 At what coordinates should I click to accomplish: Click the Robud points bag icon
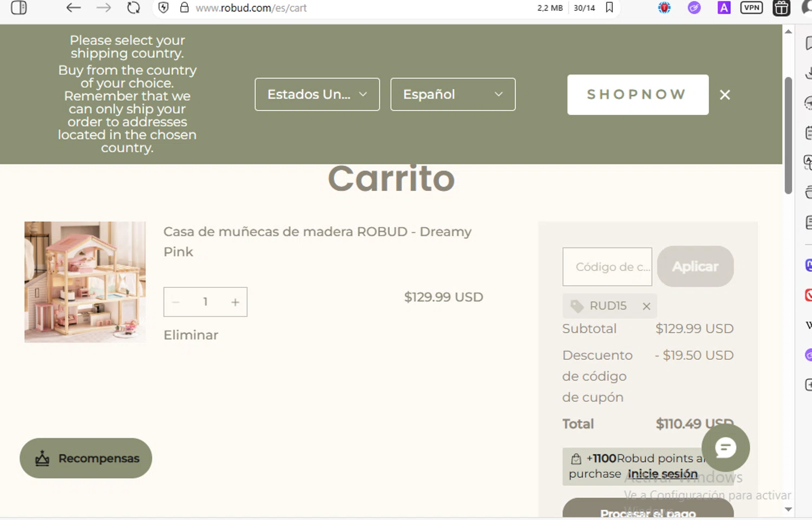[x=576, y=459]
